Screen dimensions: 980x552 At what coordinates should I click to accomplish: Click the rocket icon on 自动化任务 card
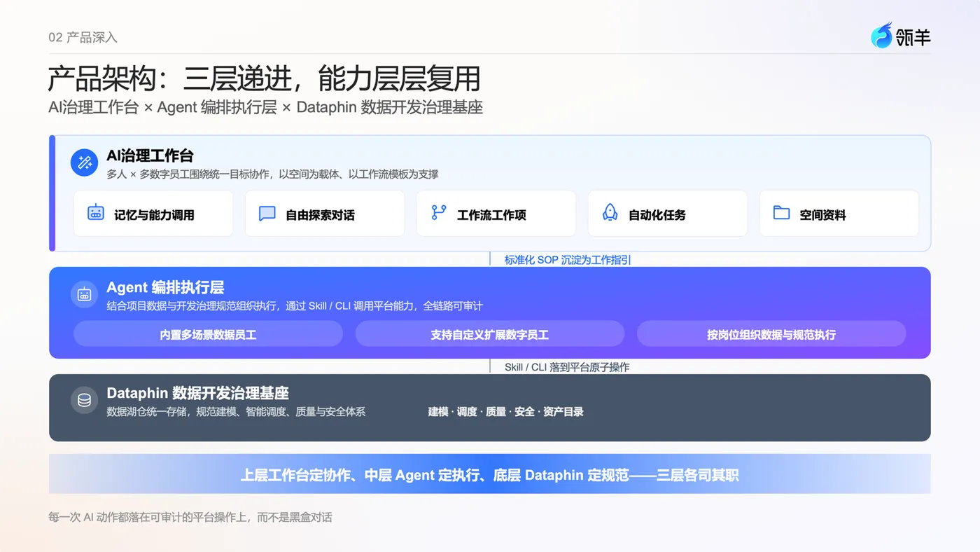(610, 212)
